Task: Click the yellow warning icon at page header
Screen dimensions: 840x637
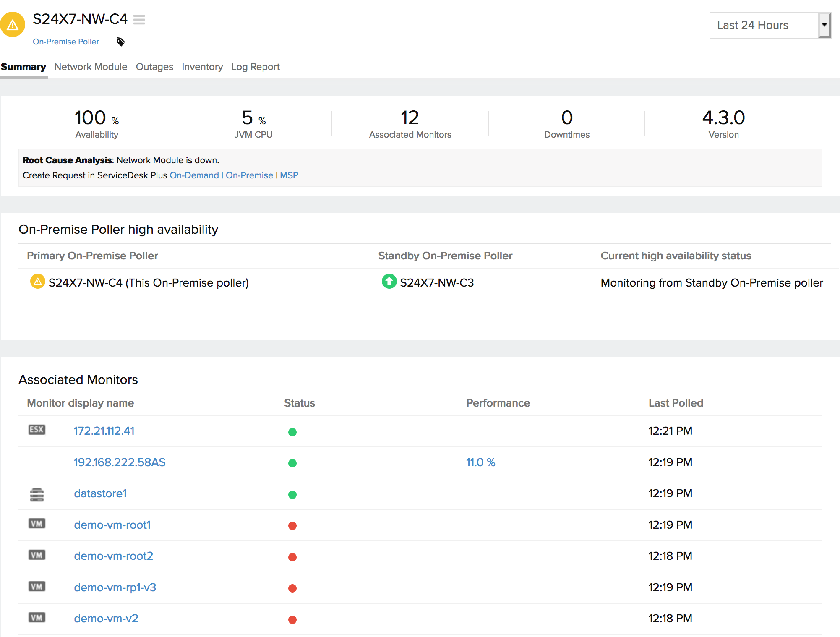Action: (x=13, y=25)
